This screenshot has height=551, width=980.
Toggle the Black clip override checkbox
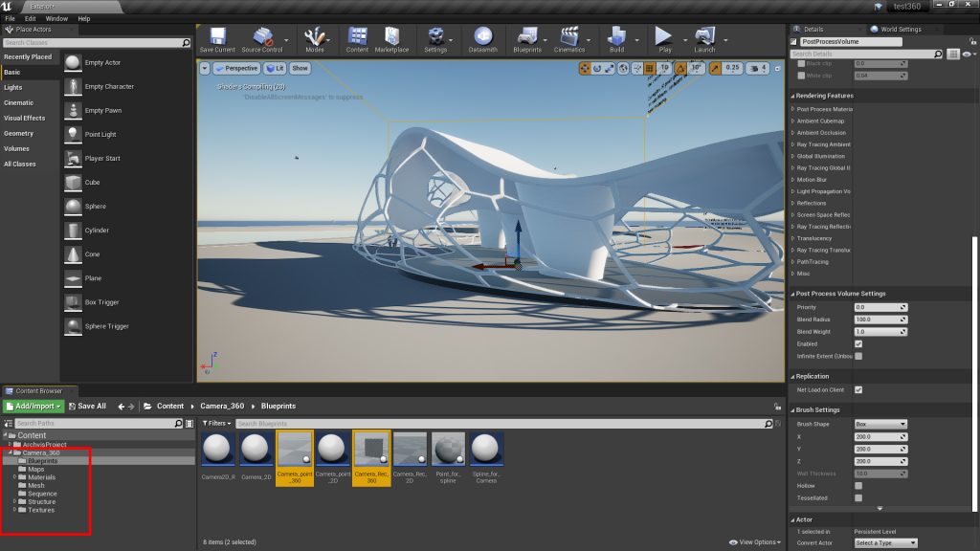(801, 64)
